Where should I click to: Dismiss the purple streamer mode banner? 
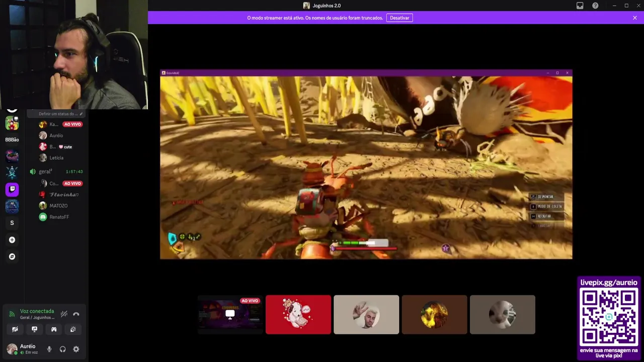(x=635, y=18)
